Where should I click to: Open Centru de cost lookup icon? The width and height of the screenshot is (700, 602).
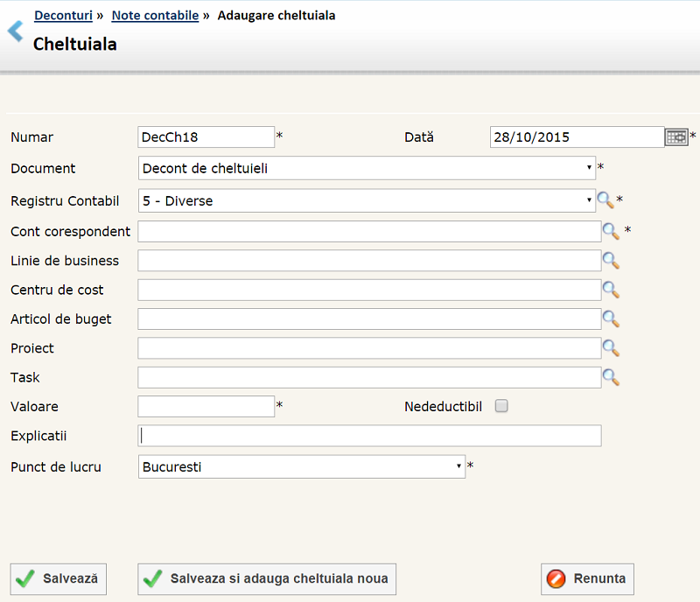(611, 290)
